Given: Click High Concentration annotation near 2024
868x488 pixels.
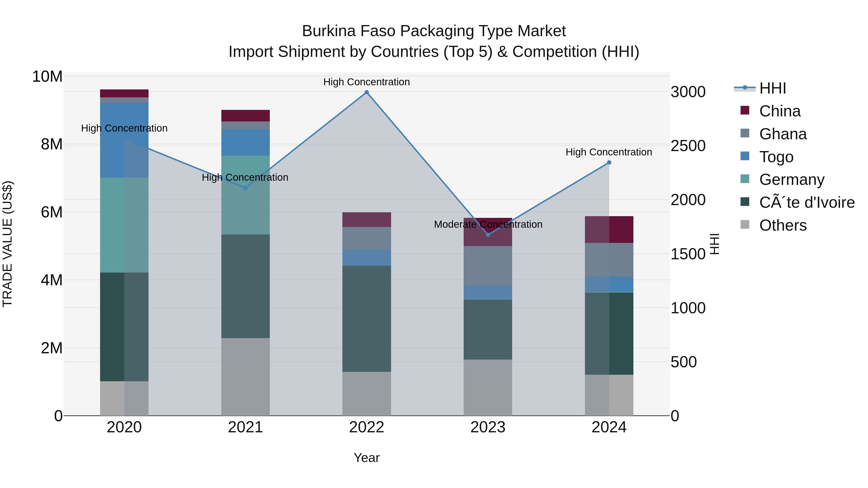Looking at the screenshot, I should pyautogui.click(x=609, y=152).
